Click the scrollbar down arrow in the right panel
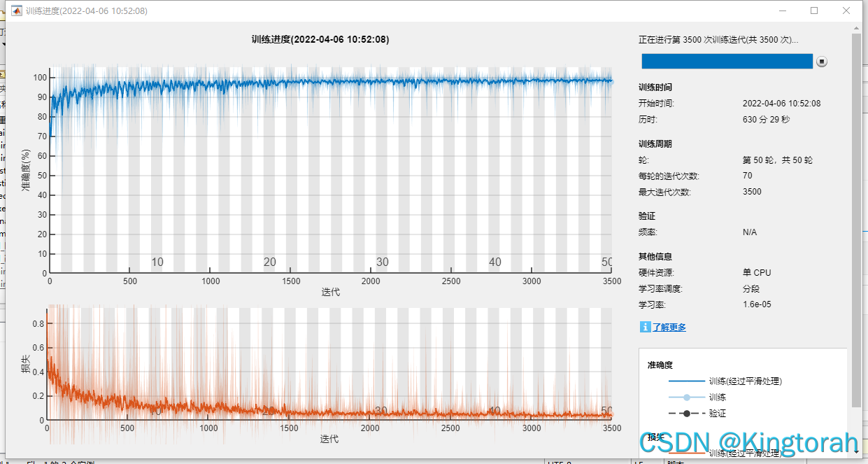The height and width of the screenshot is (464, 868). click(x=856, y=453)
